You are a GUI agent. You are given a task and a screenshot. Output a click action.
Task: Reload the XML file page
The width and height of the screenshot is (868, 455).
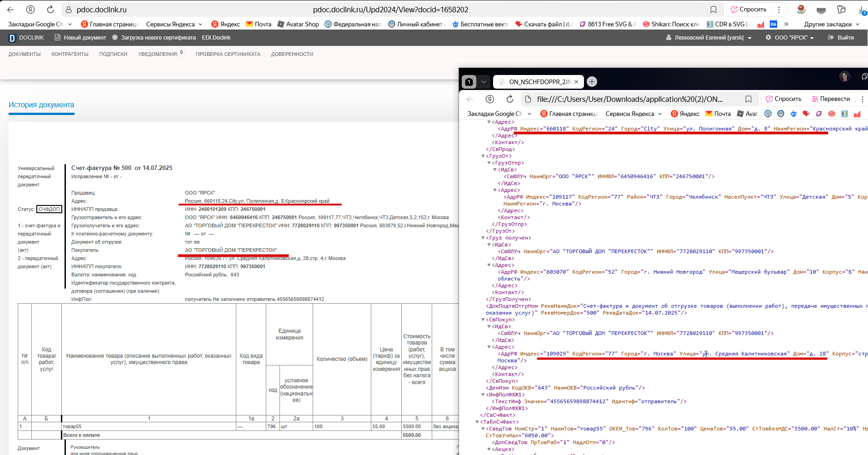[510, 99]
